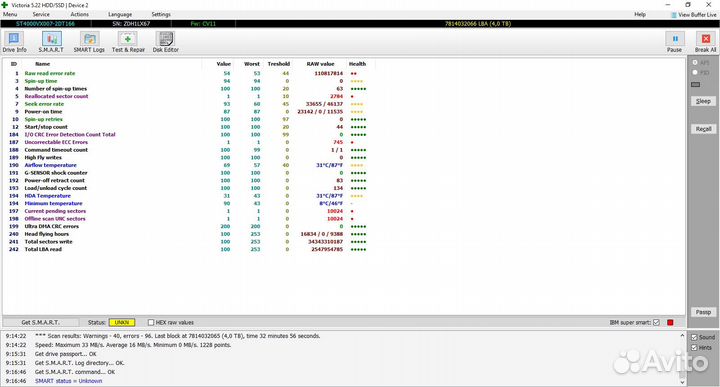Viewport: 720px width, 387px height.
Task: Open the Disk Editor tool
Action: [x=165, y=42]
